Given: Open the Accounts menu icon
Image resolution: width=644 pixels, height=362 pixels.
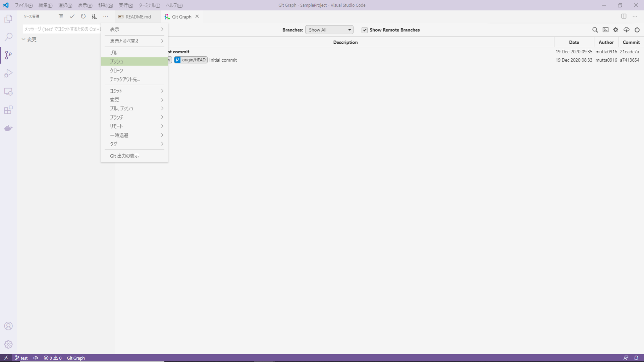Looking at the screenshot, I should point(8,326).
